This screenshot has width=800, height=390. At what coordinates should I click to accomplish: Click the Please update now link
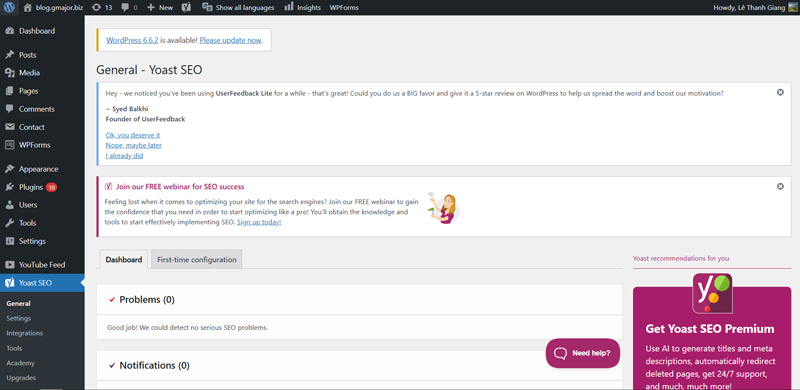[231, 40]
